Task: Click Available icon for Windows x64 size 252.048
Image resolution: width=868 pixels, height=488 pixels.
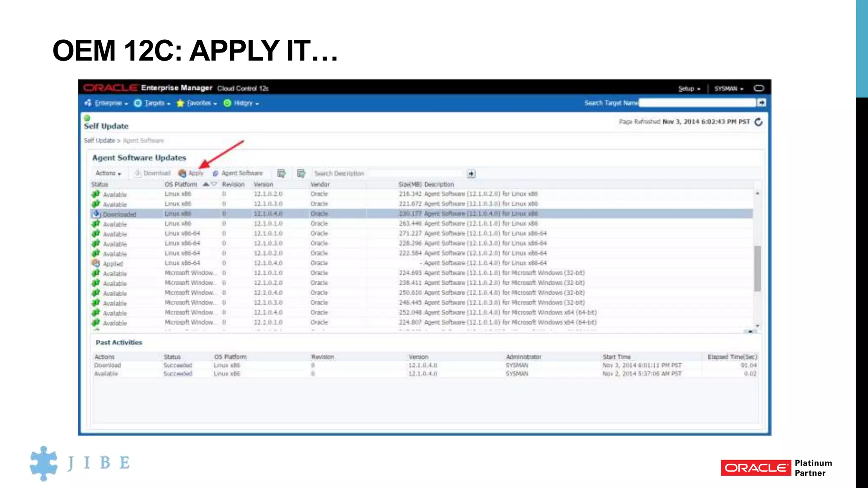Action: click(96, 313)
